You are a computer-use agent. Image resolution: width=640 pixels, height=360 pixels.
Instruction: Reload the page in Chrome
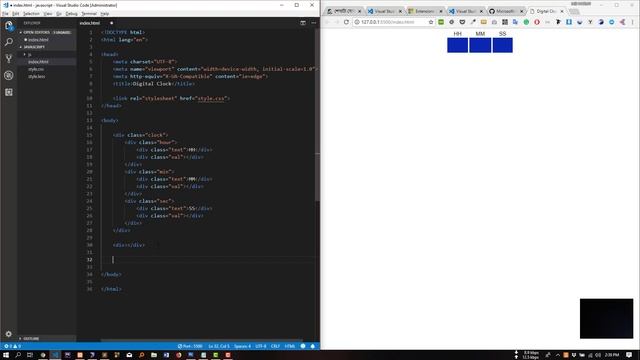346,22
